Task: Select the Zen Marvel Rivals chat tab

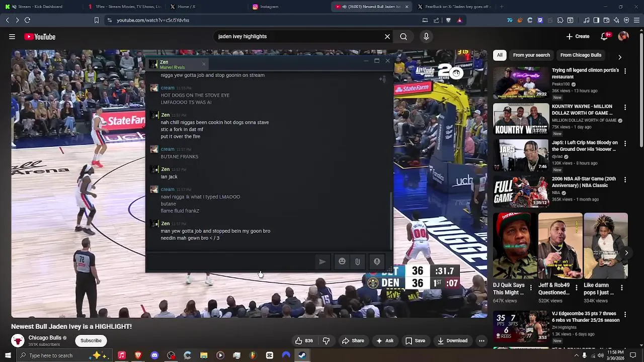Action: pyautogui.click(x=176, y=64)
